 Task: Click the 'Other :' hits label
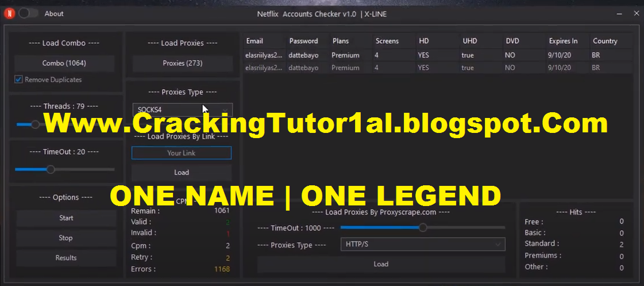tap(536, 266)
